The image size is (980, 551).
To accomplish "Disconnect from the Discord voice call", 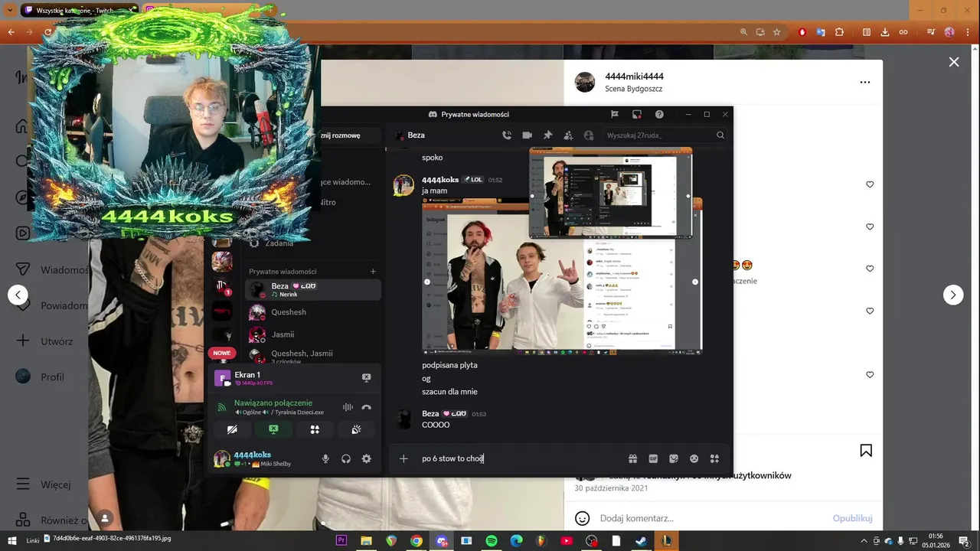I will pyautogui.click(x=366, y=407).
